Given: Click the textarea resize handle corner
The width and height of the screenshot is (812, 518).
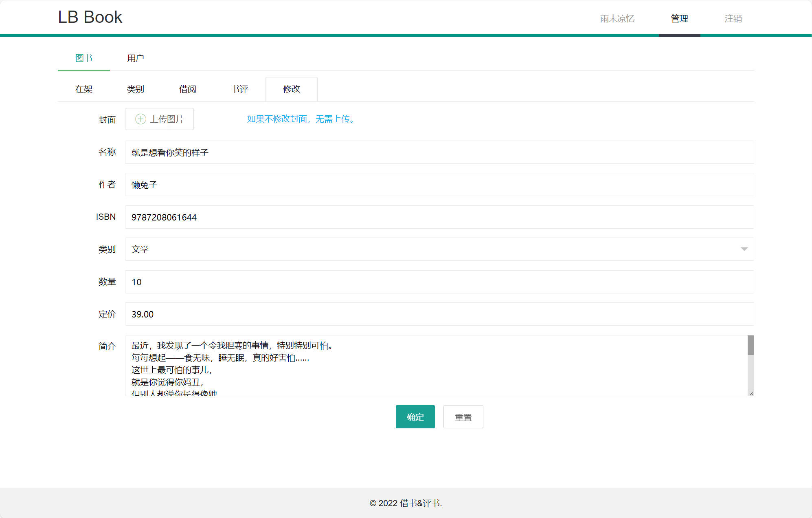Looking at the screenshot, I should tap(751, 393).
